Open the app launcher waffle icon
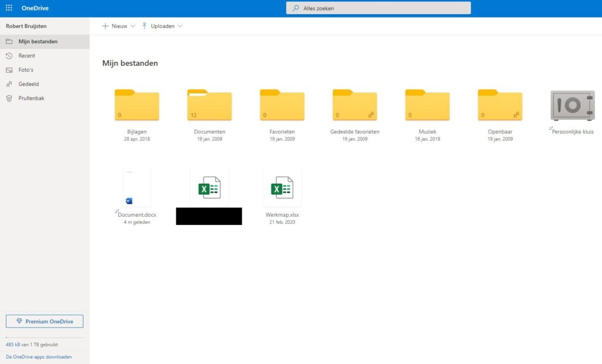The width and height of the screenshot is (602, 364). tap(9, 8)
